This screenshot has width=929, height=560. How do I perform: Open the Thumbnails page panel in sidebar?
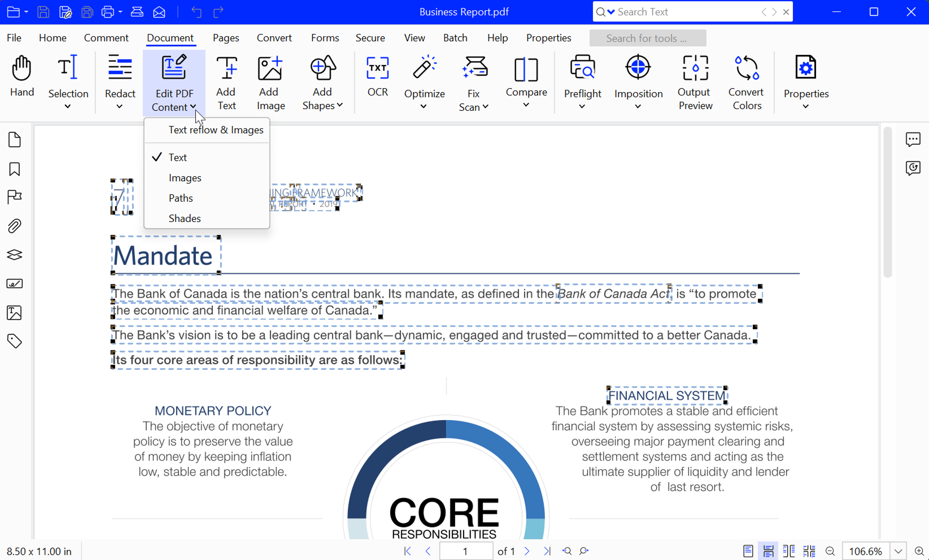(14, 140)
